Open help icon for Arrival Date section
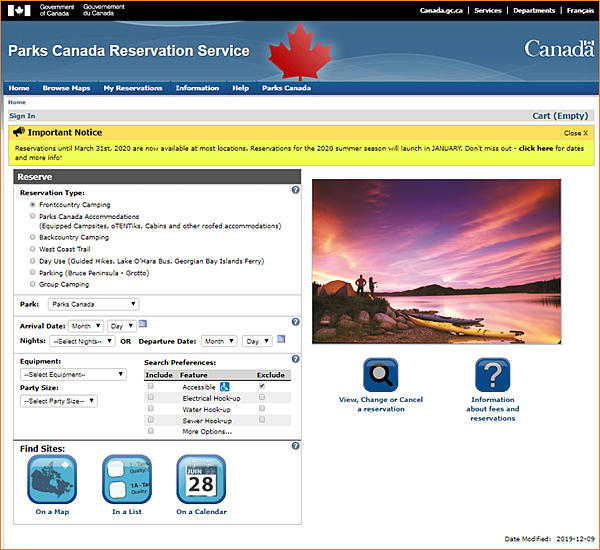Viewport: 600px width, 550px height. click(295, 322)
